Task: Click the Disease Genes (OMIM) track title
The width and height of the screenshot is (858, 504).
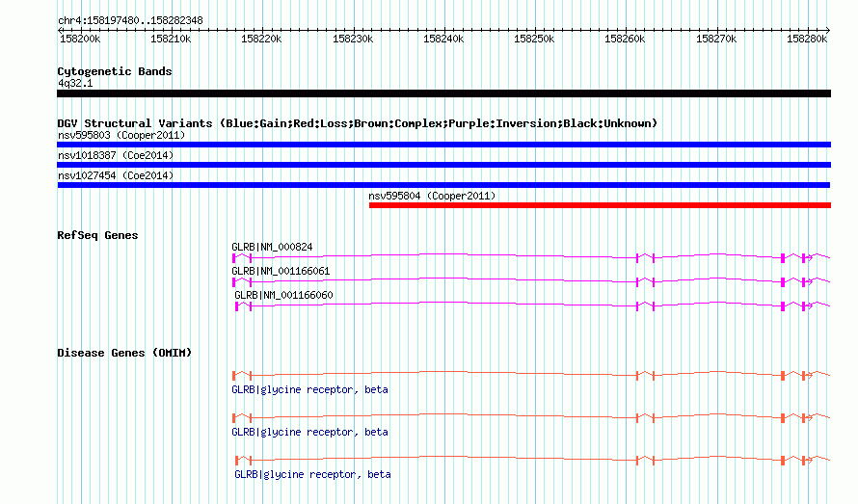Action: tap(124, 353)
